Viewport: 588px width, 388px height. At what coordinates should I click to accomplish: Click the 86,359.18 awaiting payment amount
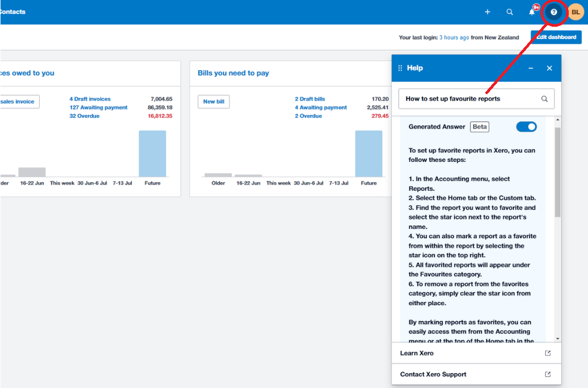(160, 107)
